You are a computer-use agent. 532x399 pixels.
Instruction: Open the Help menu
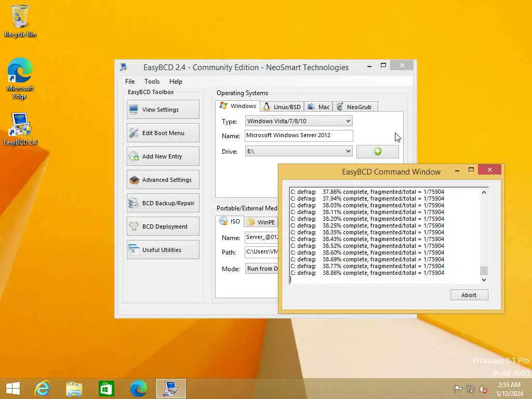pyautogui.click(x=176, y=82)
